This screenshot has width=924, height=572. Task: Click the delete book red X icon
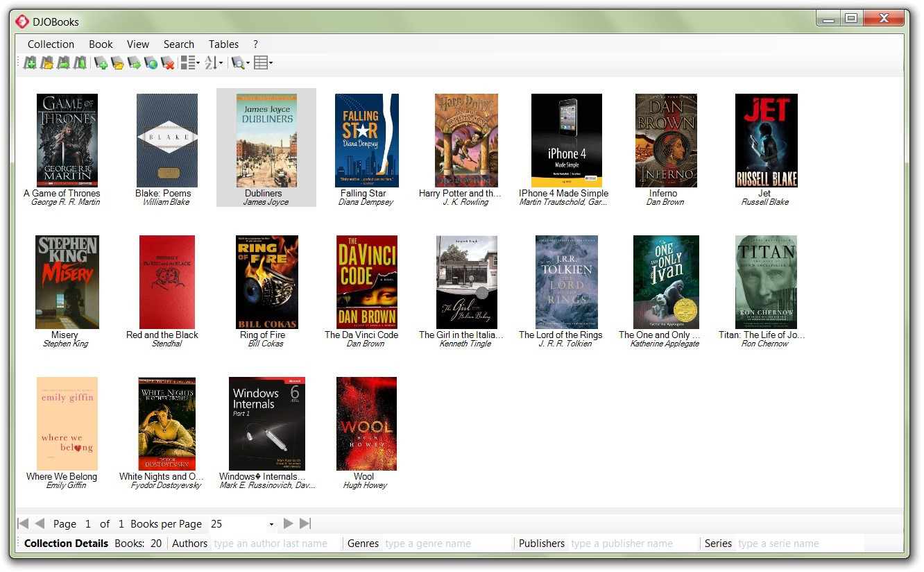coord(168,63)
